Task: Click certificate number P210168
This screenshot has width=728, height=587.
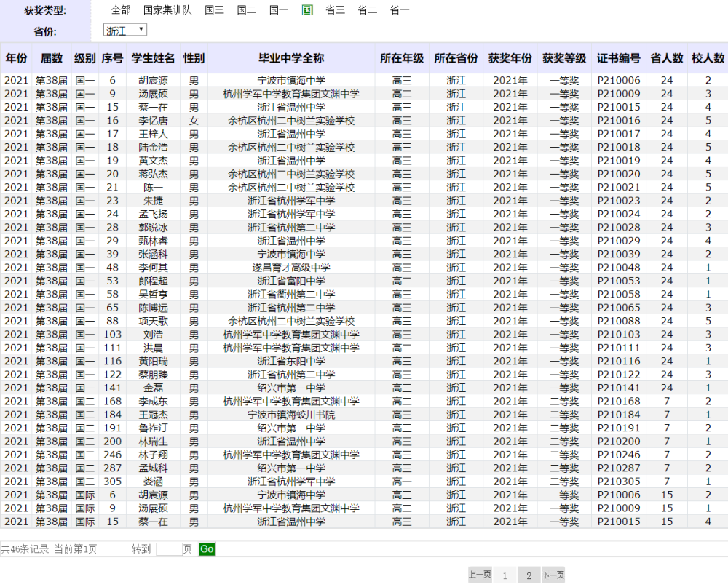Action: point(619,402)
